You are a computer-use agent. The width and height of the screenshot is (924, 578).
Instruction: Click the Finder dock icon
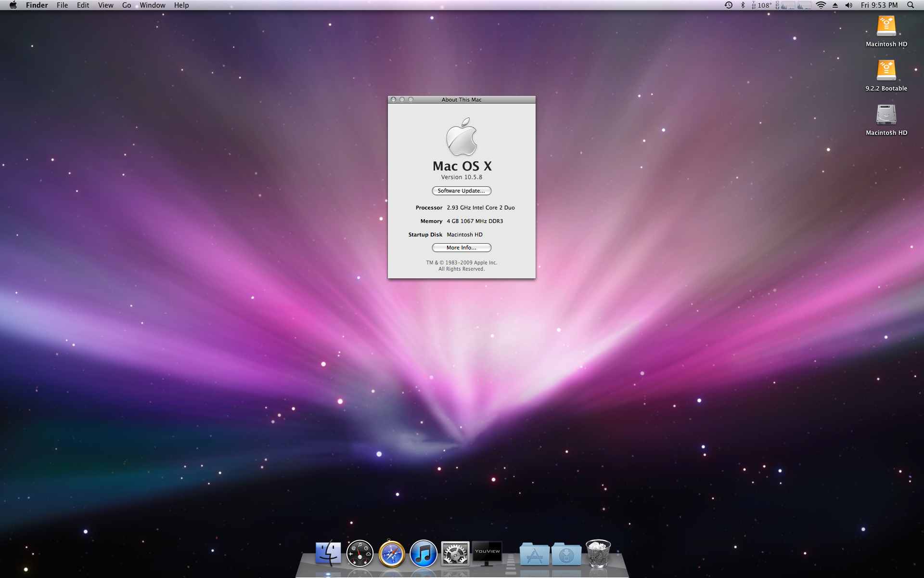(328, 554)
